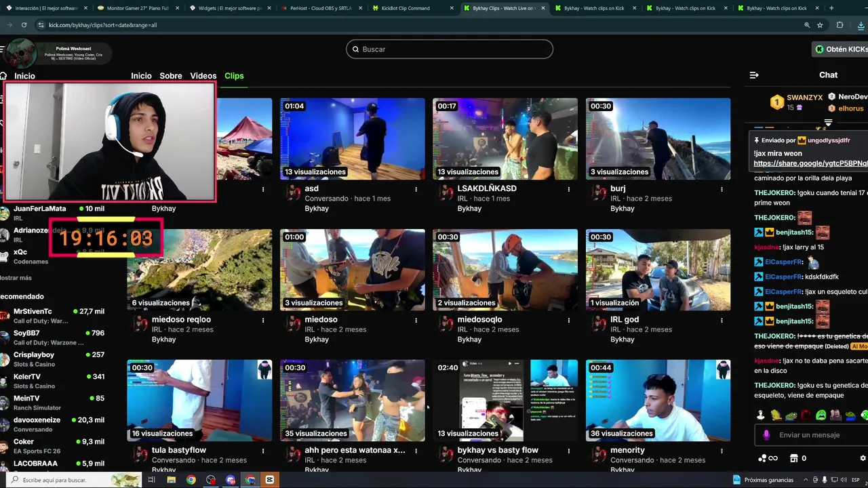Expand sidebar with 'Mostrar más'
The width and height of the screenshot is (868, 488).
coord(16,278)
